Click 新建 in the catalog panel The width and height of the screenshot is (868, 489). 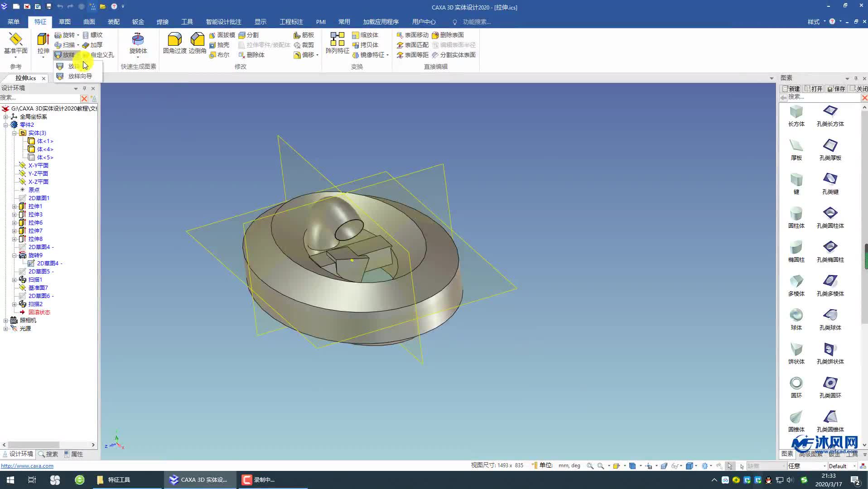[791, 89]
